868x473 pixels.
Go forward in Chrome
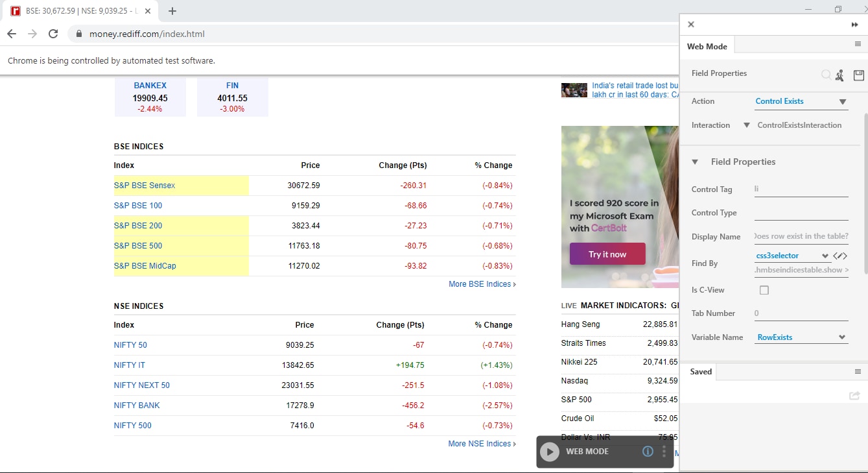[x=32, y=34]
